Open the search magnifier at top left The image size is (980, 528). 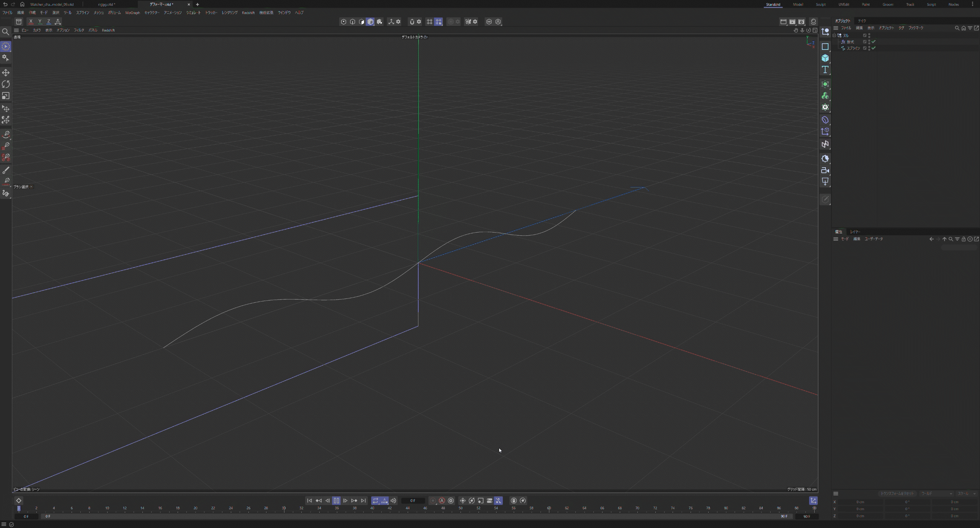(5, 32)
